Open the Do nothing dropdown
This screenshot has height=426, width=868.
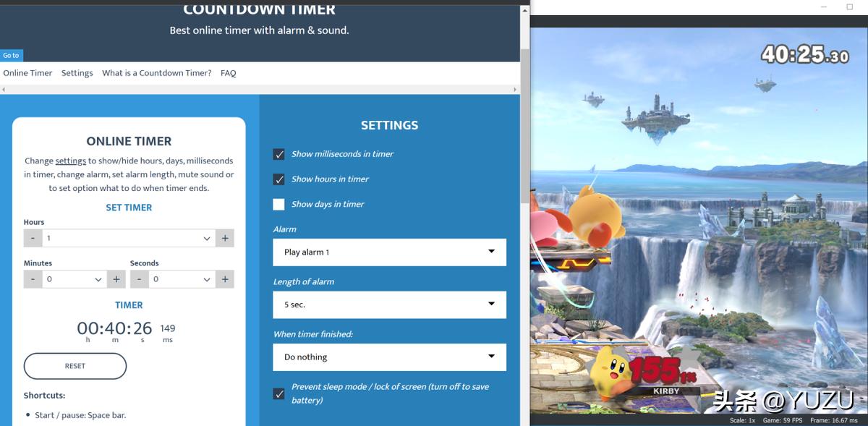[x=390, y=357]
